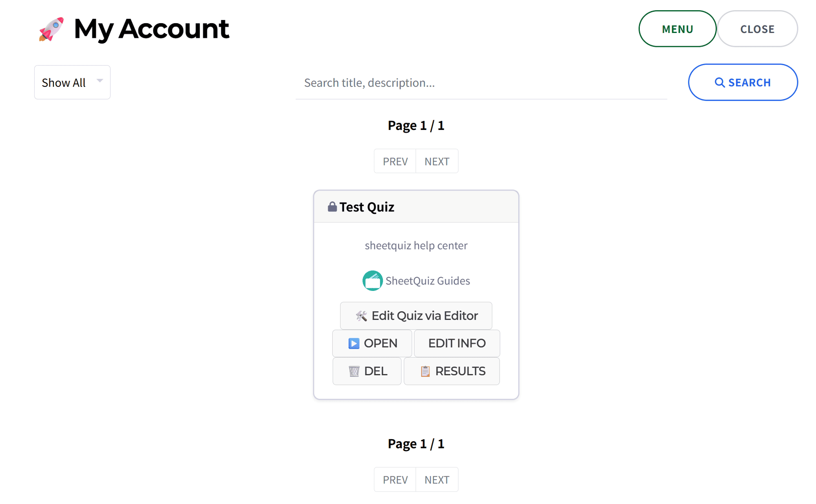This screenshot has height=504, width=816.
Task: Go to previous page using top PREV
Action: [x=395, y=161]
